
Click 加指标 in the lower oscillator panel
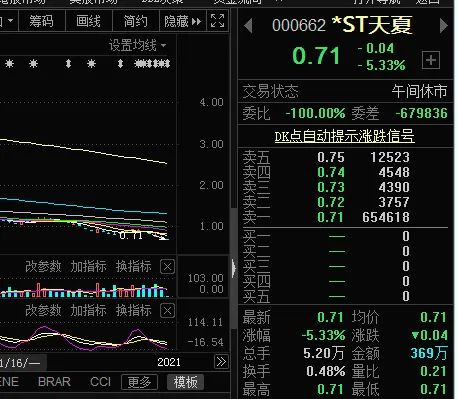(88, 310)
